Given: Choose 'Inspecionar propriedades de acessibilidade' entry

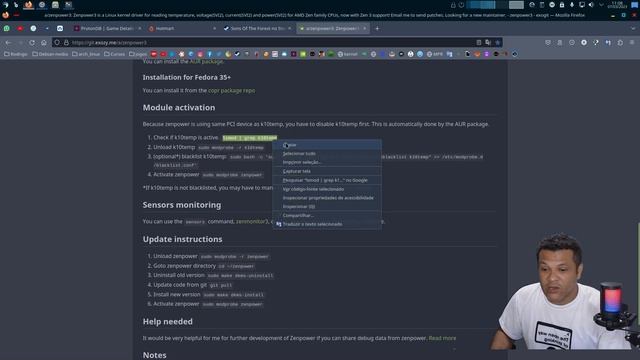Looking at the screenshot, I should point(327,198).
